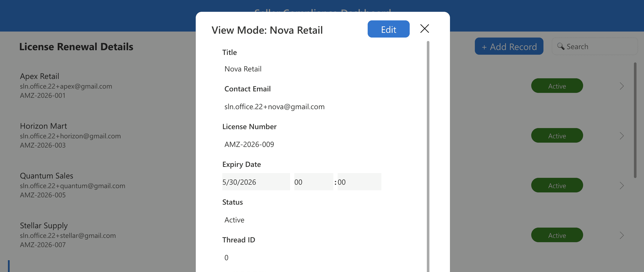Click Horizon Mart Active status badge
Image resolution: width=644 pixels, height=272 pixels.
pyautogui.click(x=557, y=136)
